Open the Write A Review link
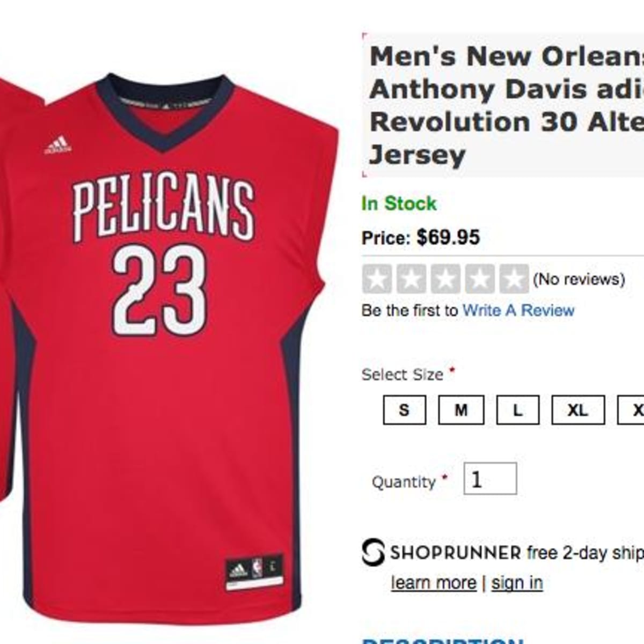The width and height of the screenshot is (644, 644). [x=518, y=310]
